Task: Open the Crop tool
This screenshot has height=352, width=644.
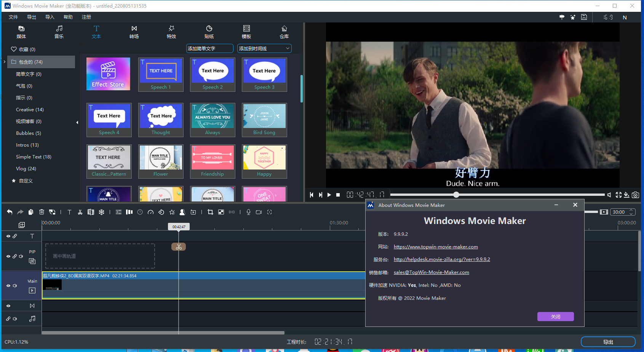Action: pyautogui.click(x=210, y=212)
